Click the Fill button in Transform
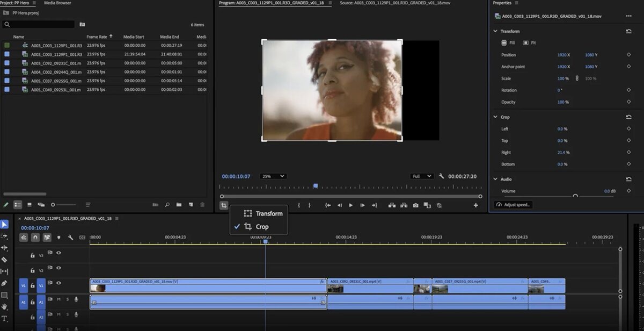 point(508,42)
